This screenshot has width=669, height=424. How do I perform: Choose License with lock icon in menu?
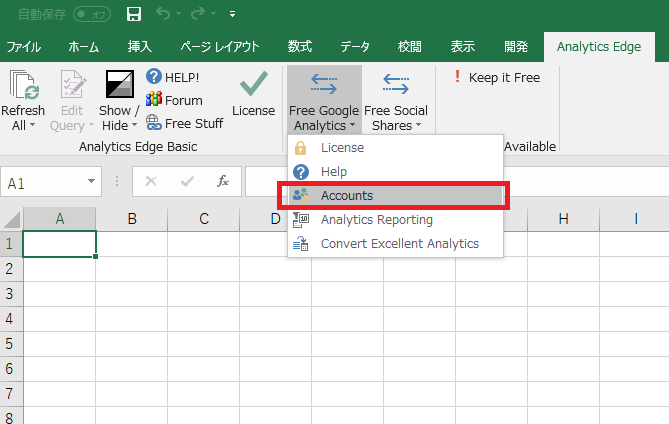[x=396, y=148]
